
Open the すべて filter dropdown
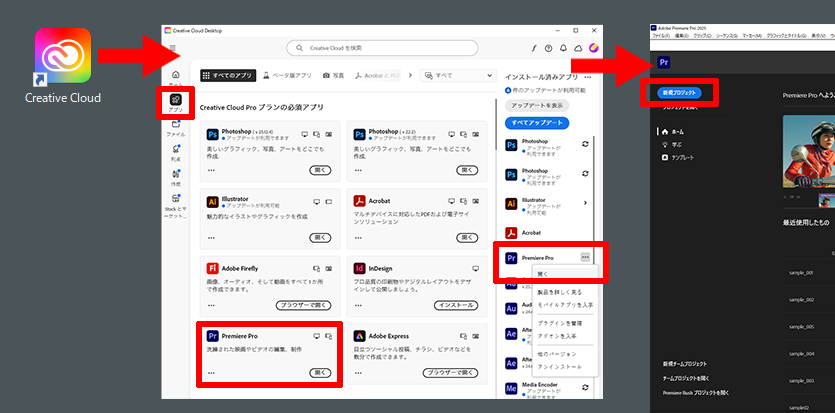[x=457, y=76]
